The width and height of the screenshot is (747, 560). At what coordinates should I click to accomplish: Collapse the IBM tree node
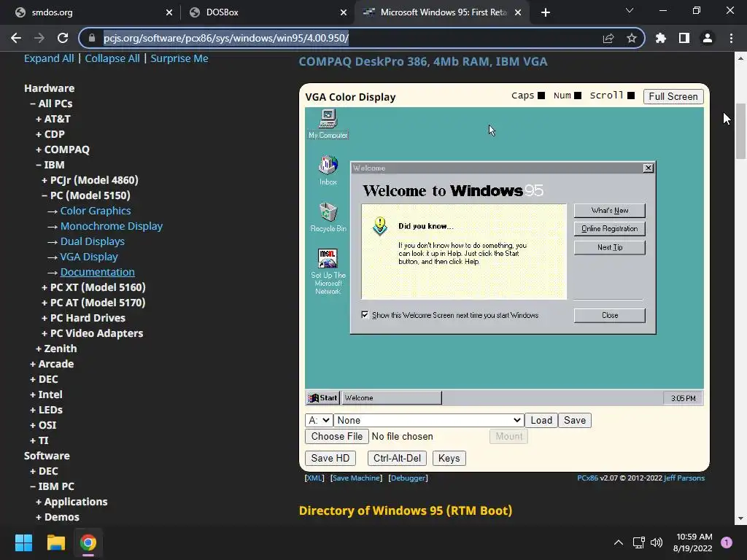click(50, 165)
